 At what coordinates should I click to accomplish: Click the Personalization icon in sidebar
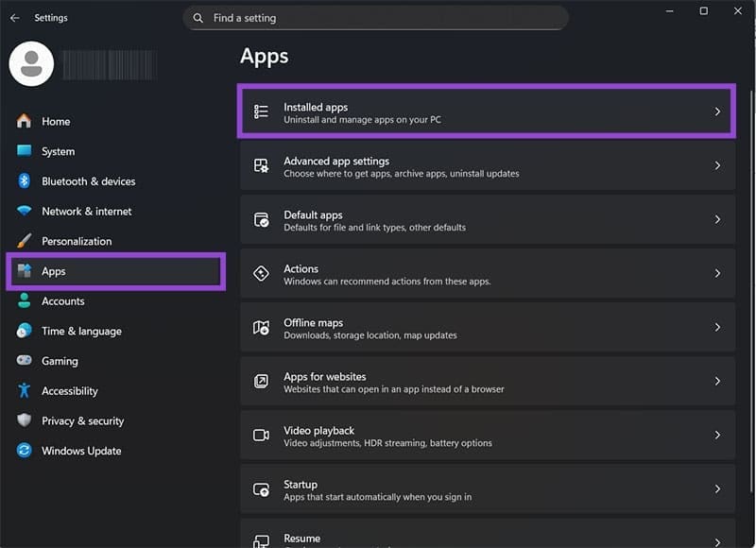pos(24,241)
